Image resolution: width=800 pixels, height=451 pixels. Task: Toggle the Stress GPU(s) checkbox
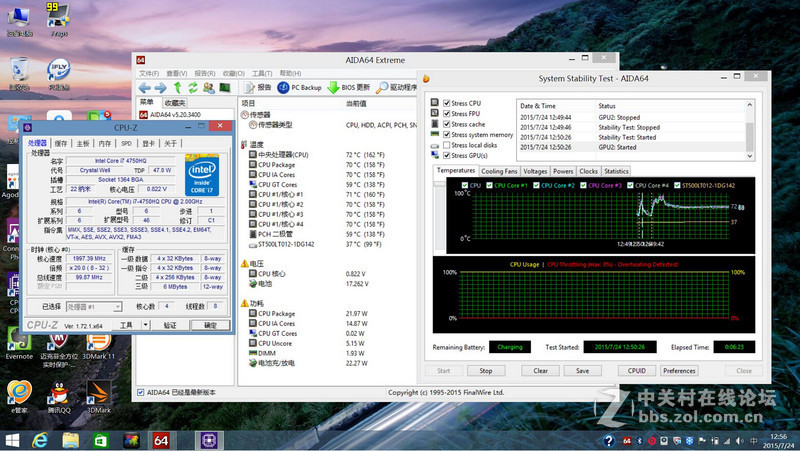pos(446,155)
